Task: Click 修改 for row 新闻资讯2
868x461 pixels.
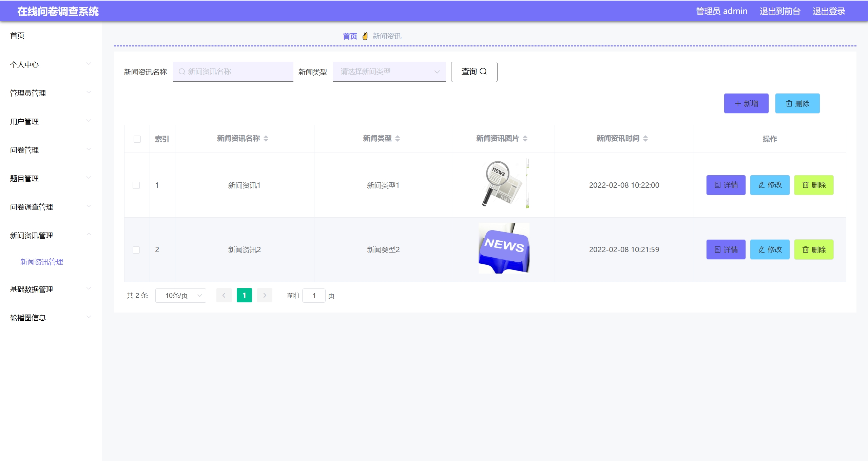Action: coord(770,249)
